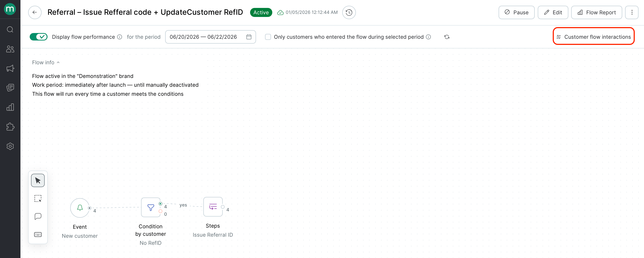
Task: Open the three-dot more options menu
Action: 632,12
